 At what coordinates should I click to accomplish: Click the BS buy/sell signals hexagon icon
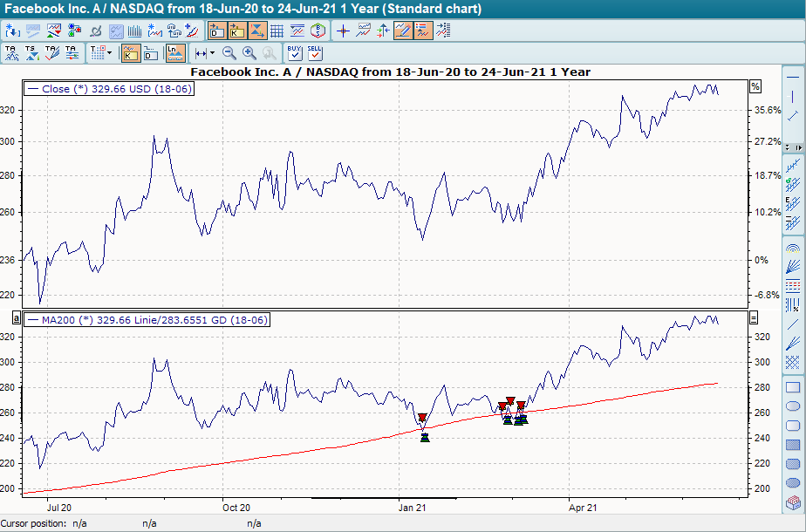(318, 31)
